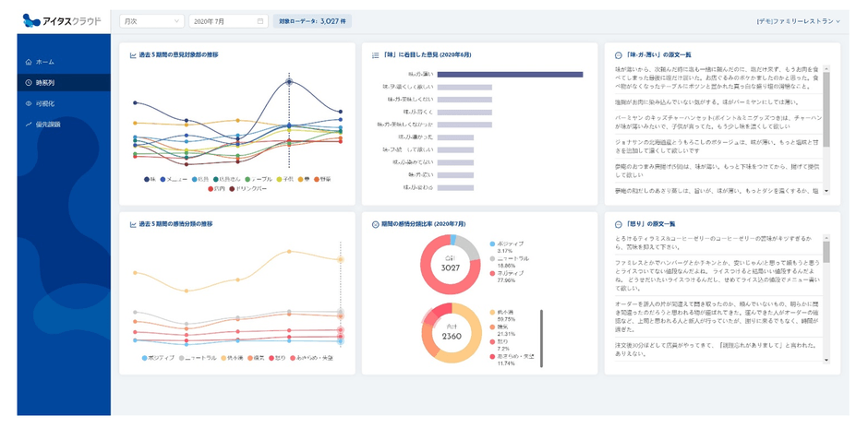
Task: Select 時系列 in the sidebar
Action: (44, 83)
